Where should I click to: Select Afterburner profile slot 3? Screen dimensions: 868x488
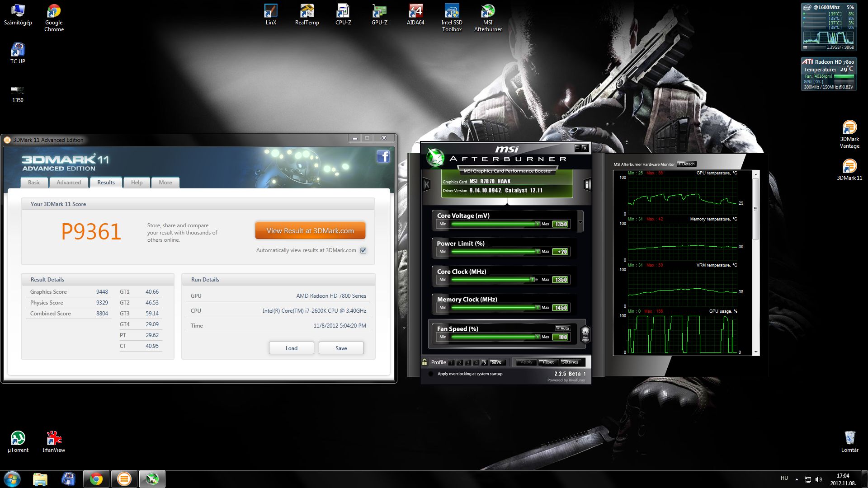(468, 362)
